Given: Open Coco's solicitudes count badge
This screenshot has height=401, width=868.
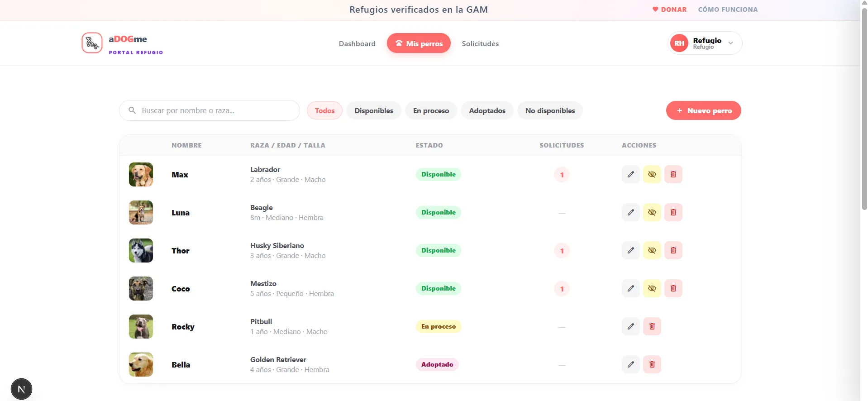Looking at the screenshot, I should pyautogui.click(x=562, y=289).
